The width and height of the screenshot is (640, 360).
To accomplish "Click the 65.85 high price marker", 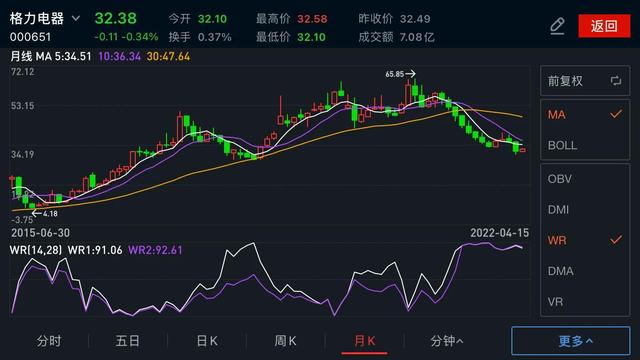I will coord(400,74).
